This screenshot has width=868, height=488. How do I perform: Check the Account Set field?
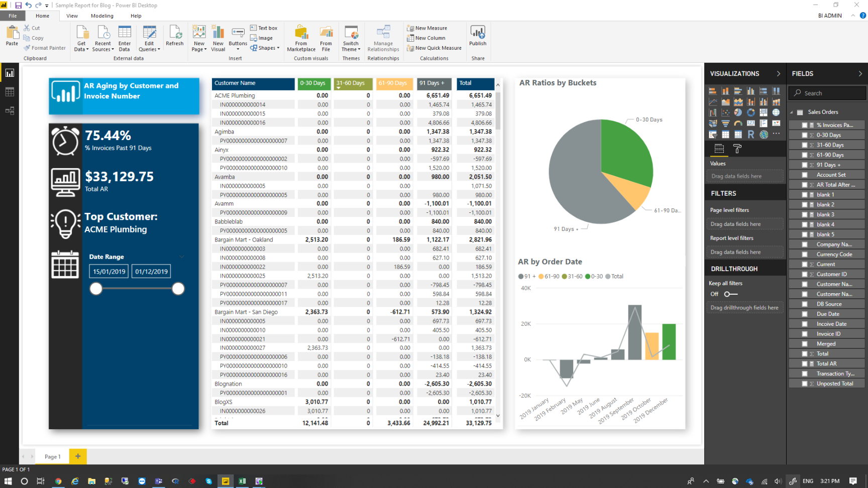pyautogui.click(x=805, y=175)
